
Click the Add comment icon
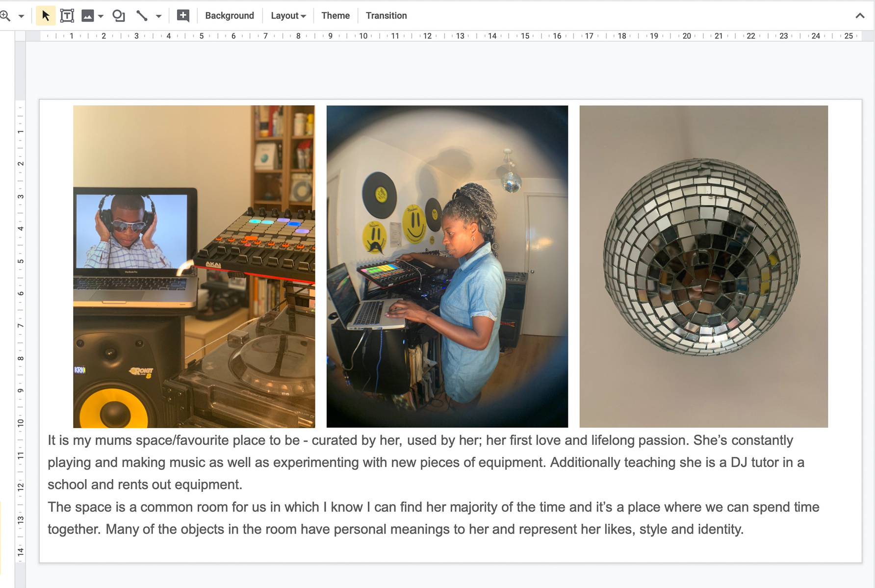[x=183, y=16]
